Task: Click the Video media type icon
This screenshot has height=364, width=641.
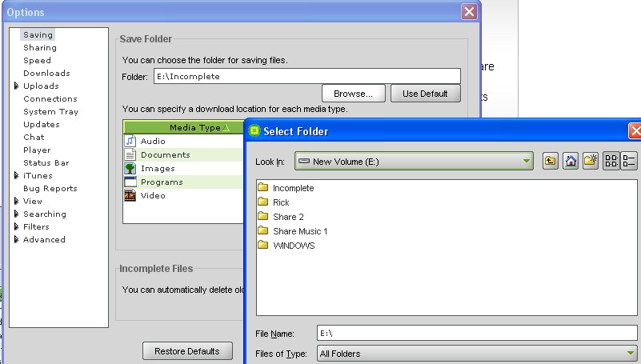Action: 130,195
